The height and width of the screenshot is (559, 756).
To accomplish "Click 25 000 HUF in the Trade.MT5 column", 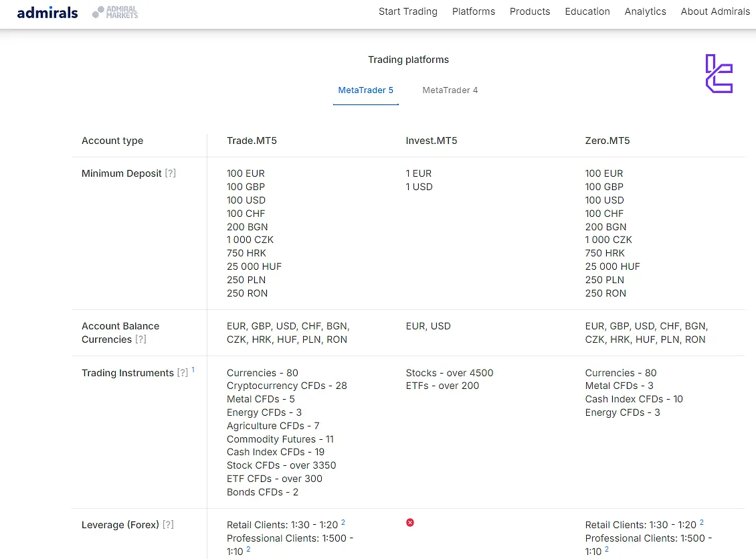I will [x=254, y=266].
